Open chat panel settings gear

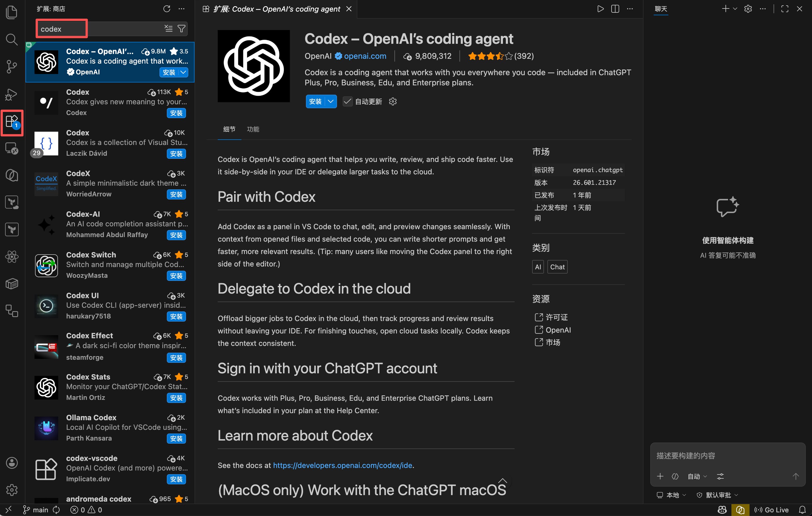tap(748, 9)
